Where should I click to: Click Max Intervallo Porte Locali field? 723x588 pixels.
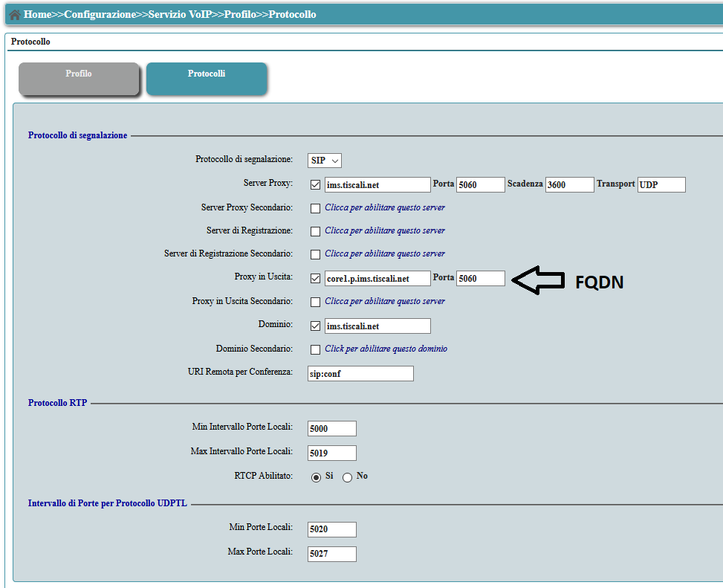(x=332, y=453)
